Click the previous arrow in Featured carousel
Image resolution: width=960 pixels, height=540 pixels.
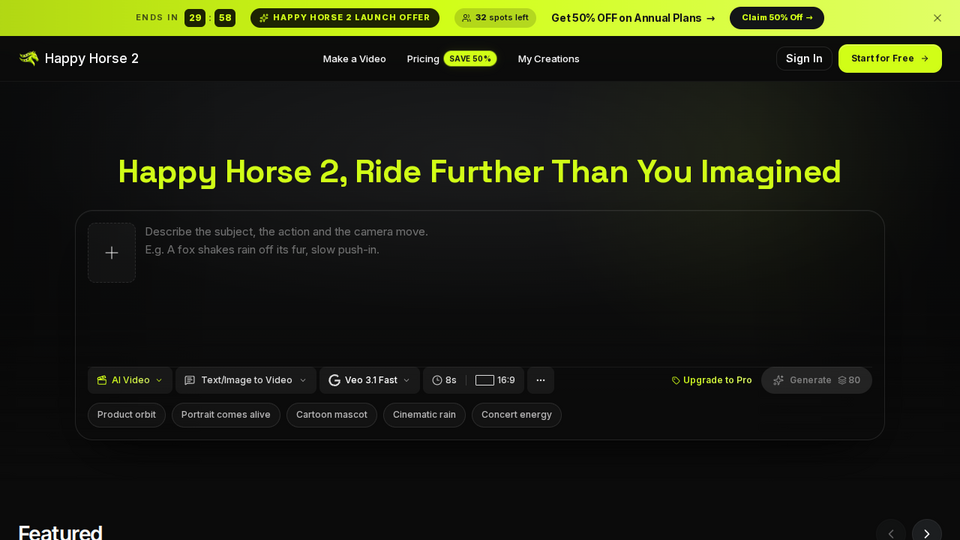pyautogui.click(x=891, y=533)
